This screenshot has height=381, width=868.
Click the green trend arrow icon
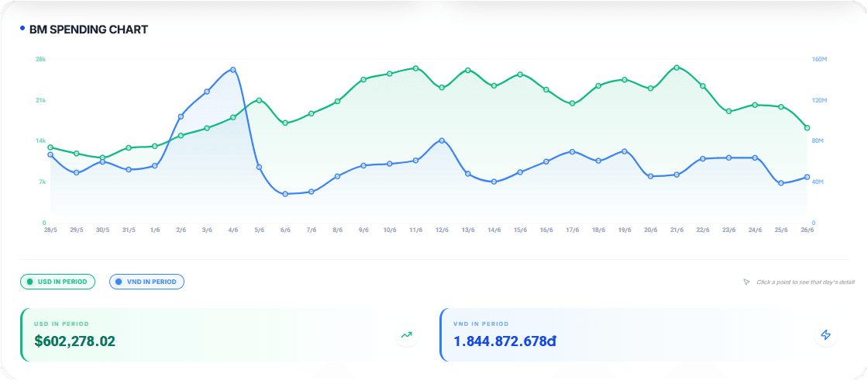pos(407,335)
